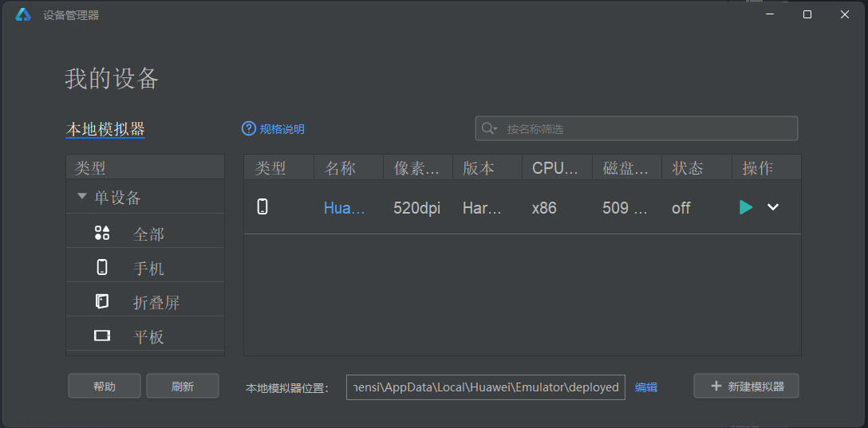Click the DevEco logo in the title bar
Viewport: 868px width, 428px height.
(x=23, y=15)
